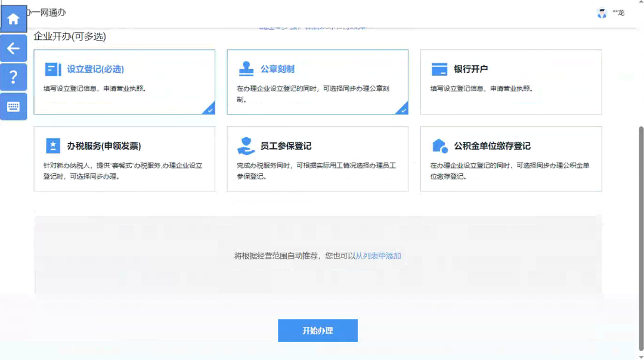Open help via question mark icon
Screen dimensions: 644x360
coord(13,76)
